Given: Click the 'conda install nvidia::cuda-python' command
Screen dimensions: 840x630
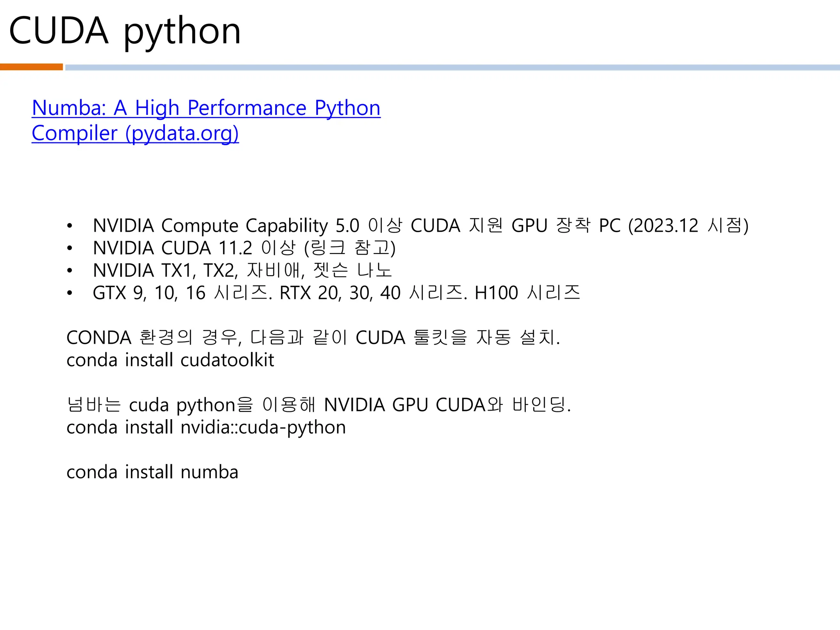Looking at the screenshot, I should [x=206, y=427].
